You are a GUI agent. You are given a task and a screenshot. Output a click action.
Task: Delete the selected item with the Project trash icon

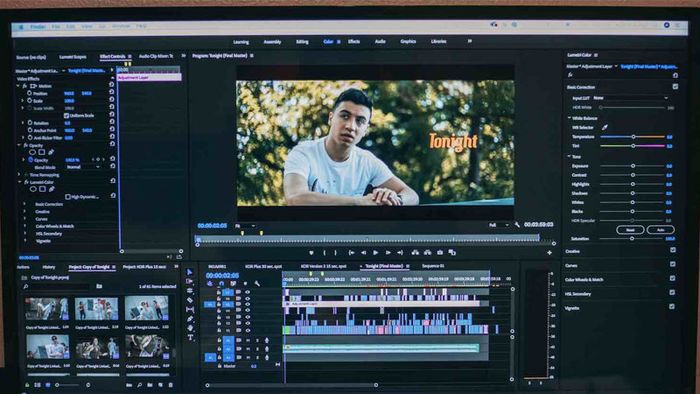pyautogui.click(x=171, y=385)
